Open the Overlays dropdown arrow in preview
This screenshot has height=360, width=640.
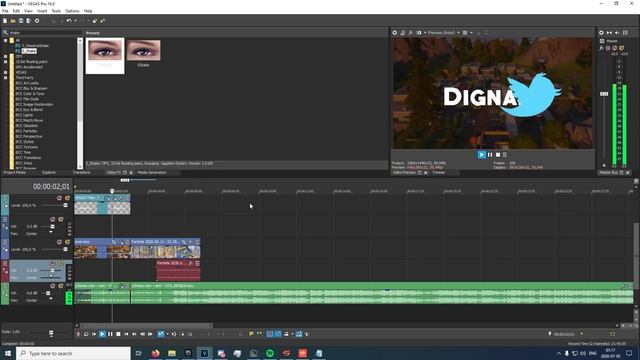click(x=471, y=33)
